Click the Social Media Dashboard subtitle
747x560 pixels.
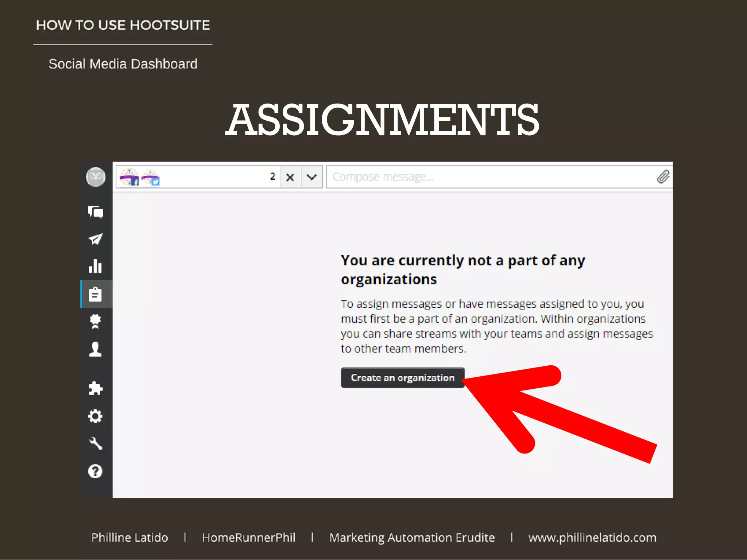(123, 64)
